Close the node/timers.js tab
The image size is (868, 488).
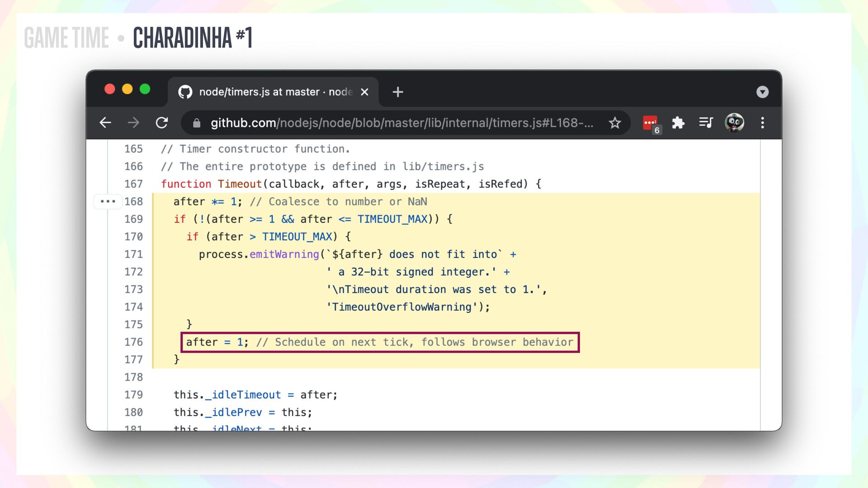click(x=364, y=92)
